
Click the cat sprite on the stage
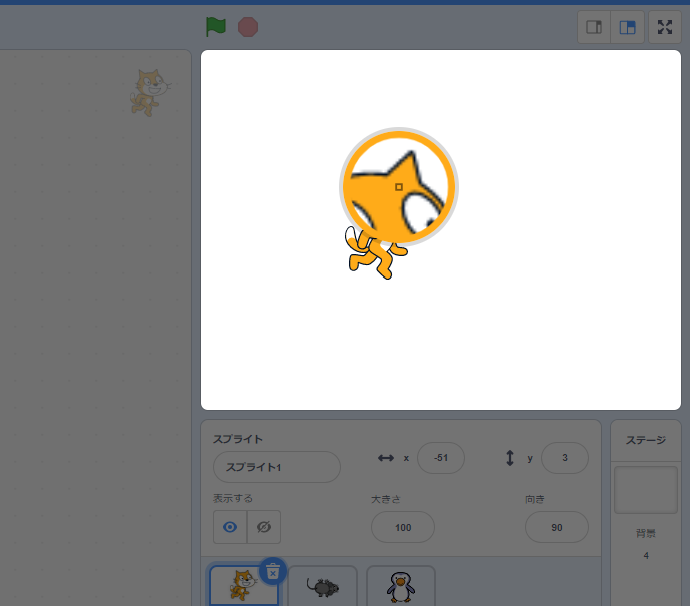(x=377, y=254)
